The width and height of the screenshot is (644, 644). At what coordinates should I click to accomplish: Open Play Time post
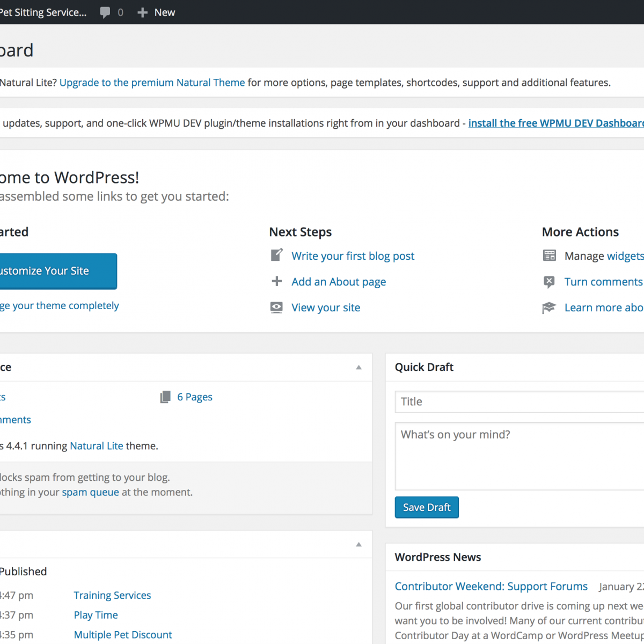click(x=96, y=615)
